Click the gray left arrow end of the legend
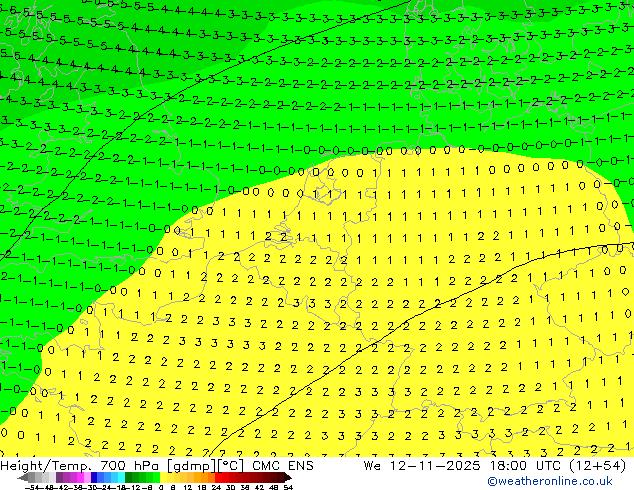 (x=23, y=477)
